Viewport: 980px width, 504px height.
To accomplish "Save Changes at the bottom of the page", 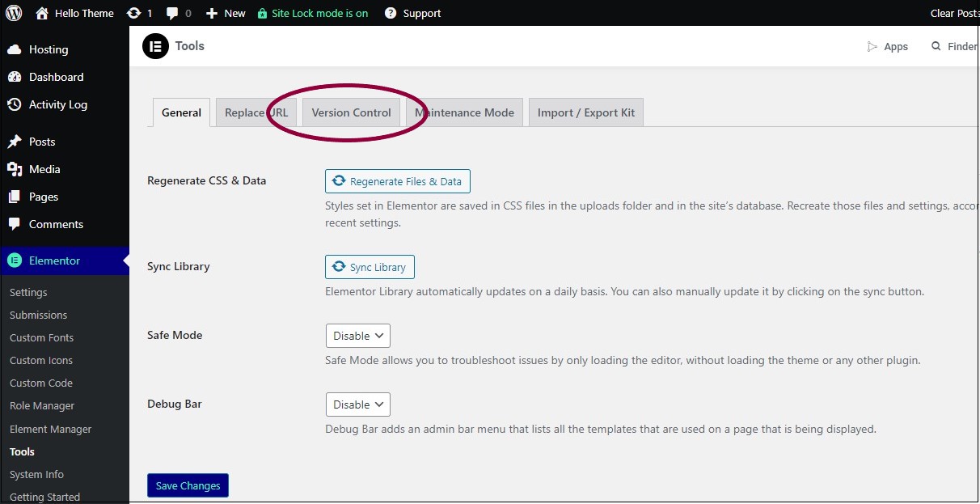I will tap(187, 485).
